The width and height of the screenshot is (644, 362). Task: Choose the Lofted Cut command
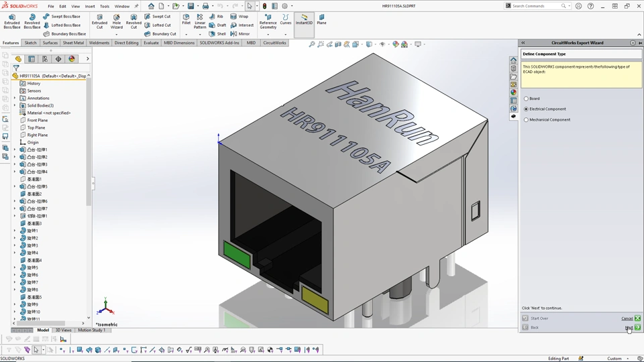(157, 25)
